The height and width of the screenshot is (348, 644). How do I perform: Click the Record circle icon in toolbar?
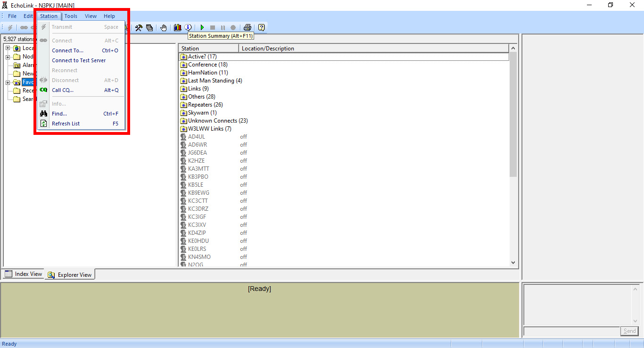click(233, 28)
